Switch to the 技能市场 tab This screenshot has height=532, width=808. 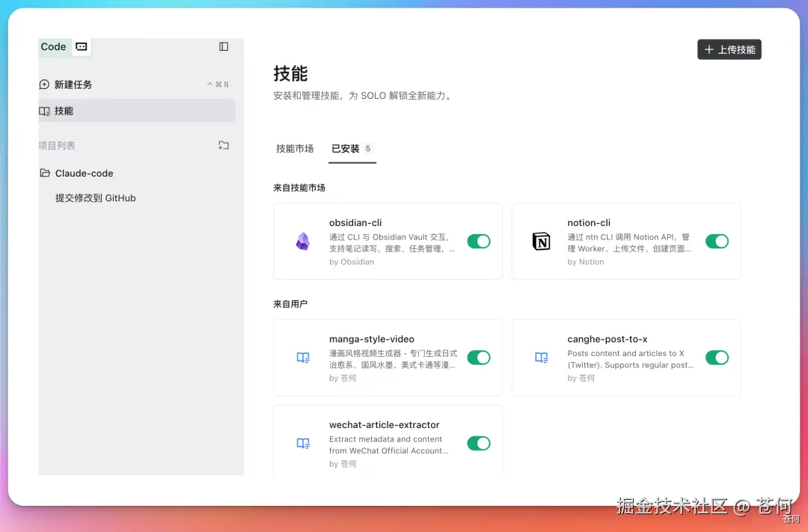coord(295,148)
